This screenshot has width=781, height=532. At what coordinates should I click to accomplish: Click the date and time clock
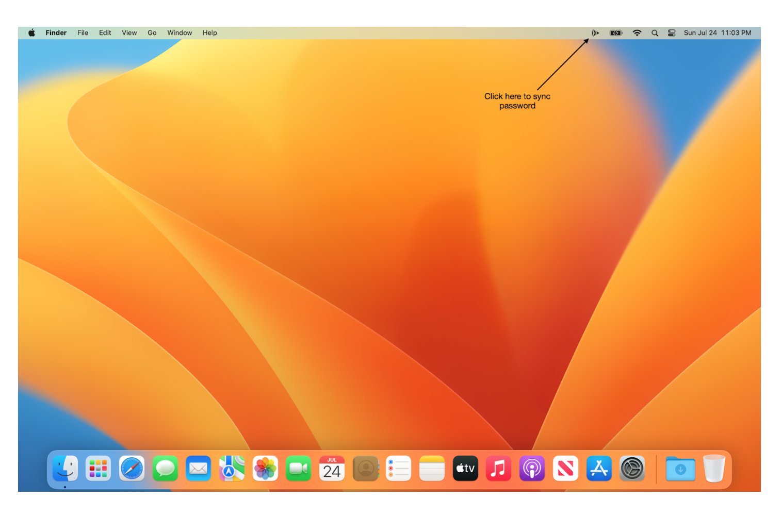[717, 33]
